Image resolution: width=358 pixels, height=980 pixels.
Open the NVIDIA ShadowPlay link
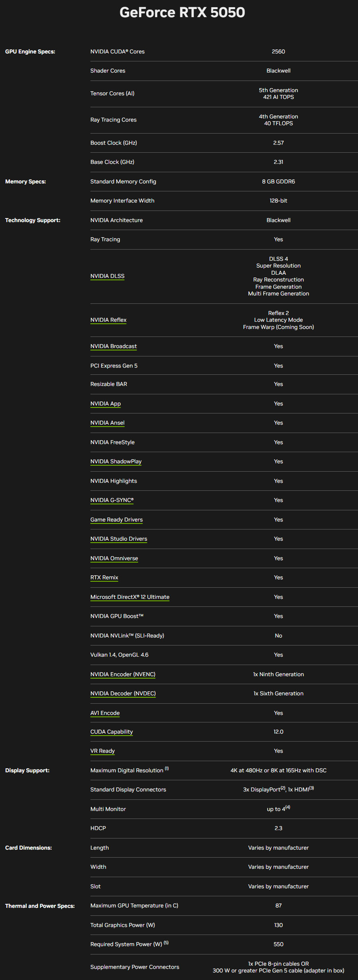click(x=116, y=461)
